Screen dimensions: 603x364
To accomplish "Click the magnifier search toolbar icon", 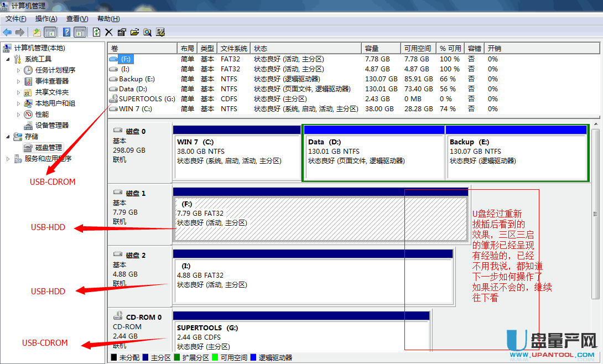I will pyautogui.click(x=147, y=32).
